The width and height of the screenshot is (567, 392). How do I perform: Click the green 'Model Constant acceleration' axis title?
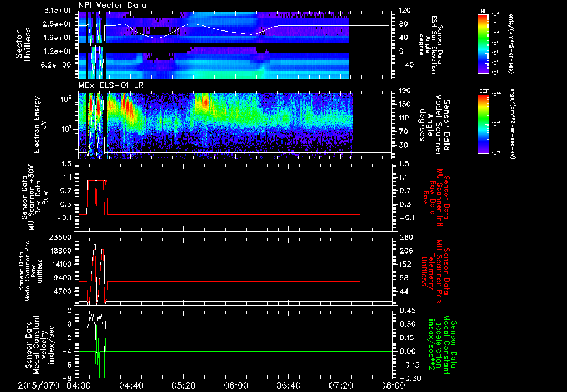441,345
